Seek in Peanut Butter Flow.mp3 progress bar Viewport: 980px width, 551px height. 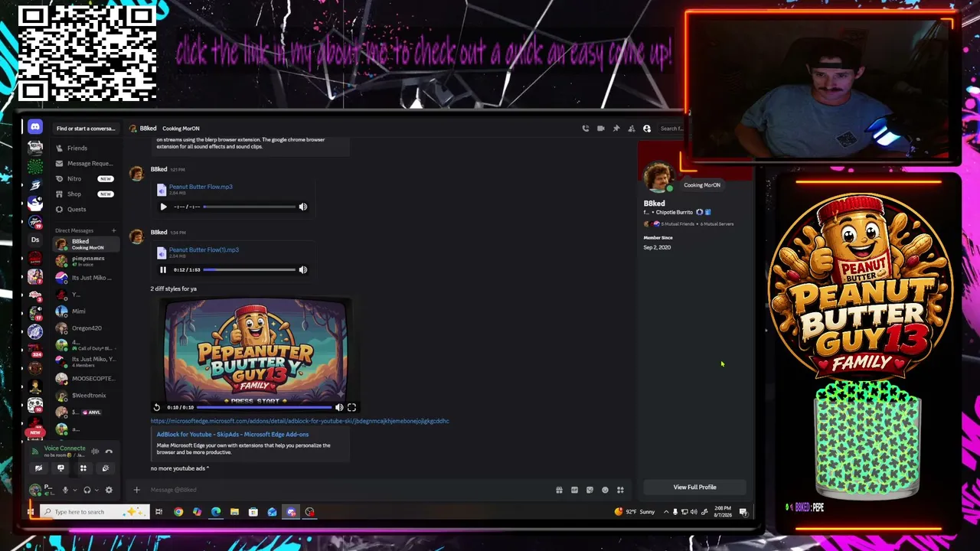249,207
